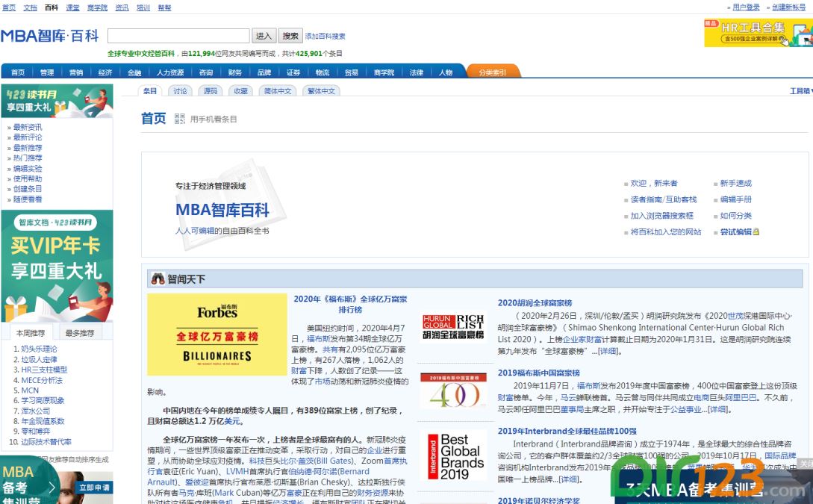
Task: Open HR三支柱模型 in the recommended list
Action: click(x=44, y=370)
